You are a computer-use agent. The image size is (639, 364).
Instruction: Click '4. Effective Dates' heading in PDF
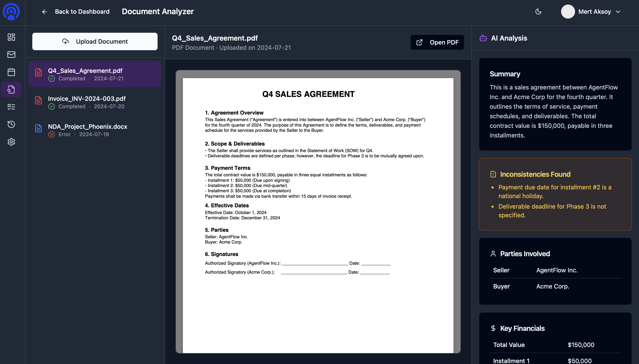[x=227, y=206]
